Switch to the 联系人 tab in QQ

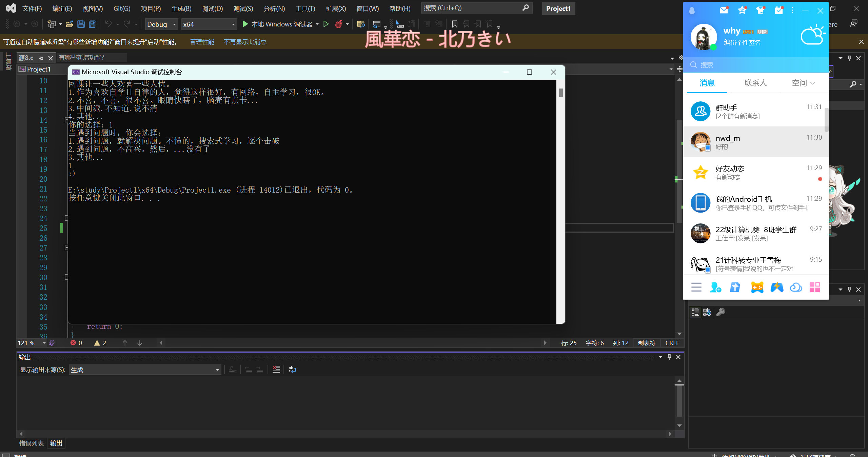755,83
